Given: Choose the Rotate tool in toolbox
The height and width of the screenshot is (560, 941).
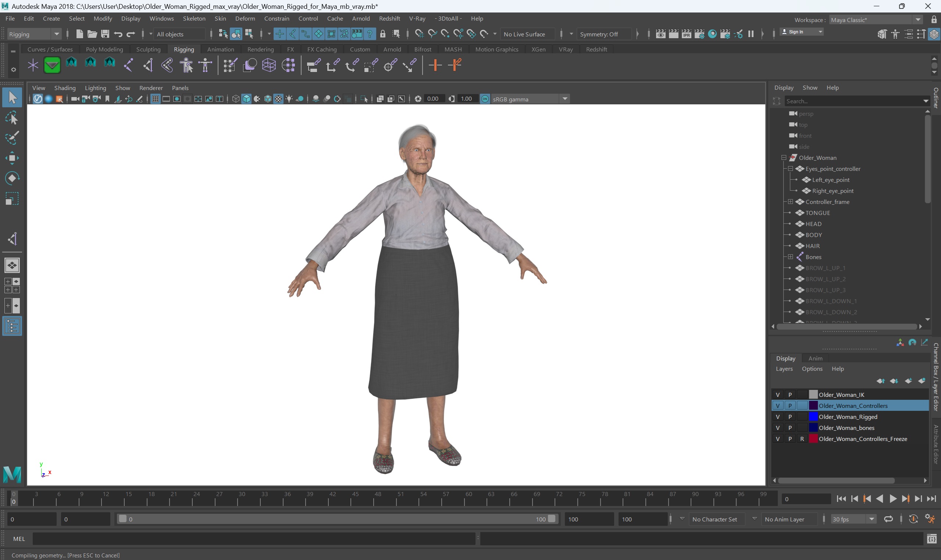Looking at the screenshot, I should tap(12, 178).
